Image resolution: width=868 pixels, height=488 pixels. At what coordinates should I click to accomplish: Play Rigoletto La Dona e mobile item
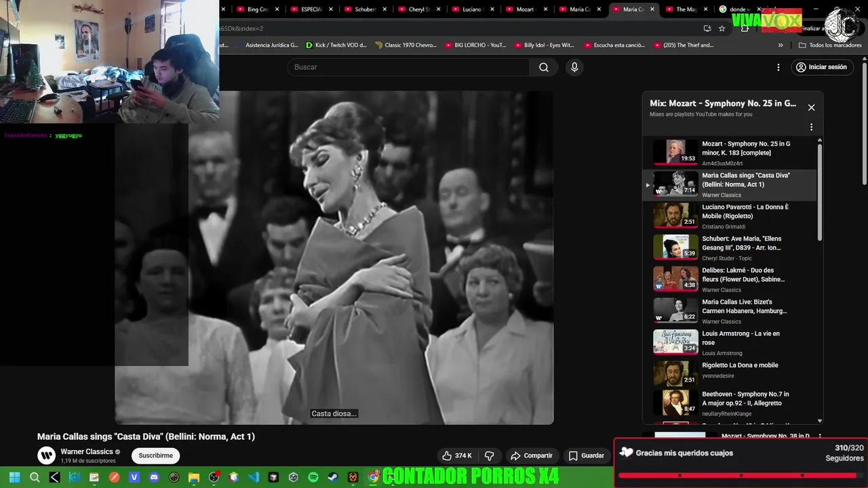pos(730,374)
